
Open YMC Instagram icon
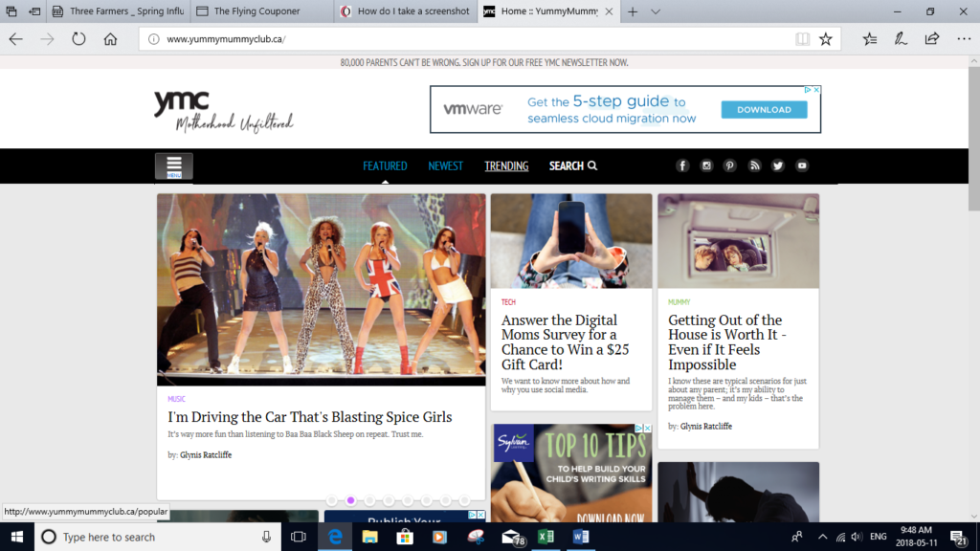click(706, 165)
